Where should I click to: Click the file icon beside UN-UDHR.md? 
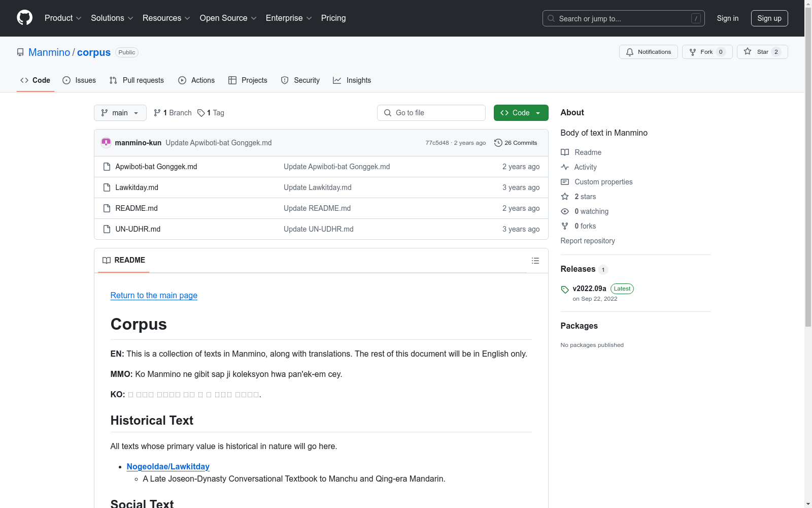[107, 229]
